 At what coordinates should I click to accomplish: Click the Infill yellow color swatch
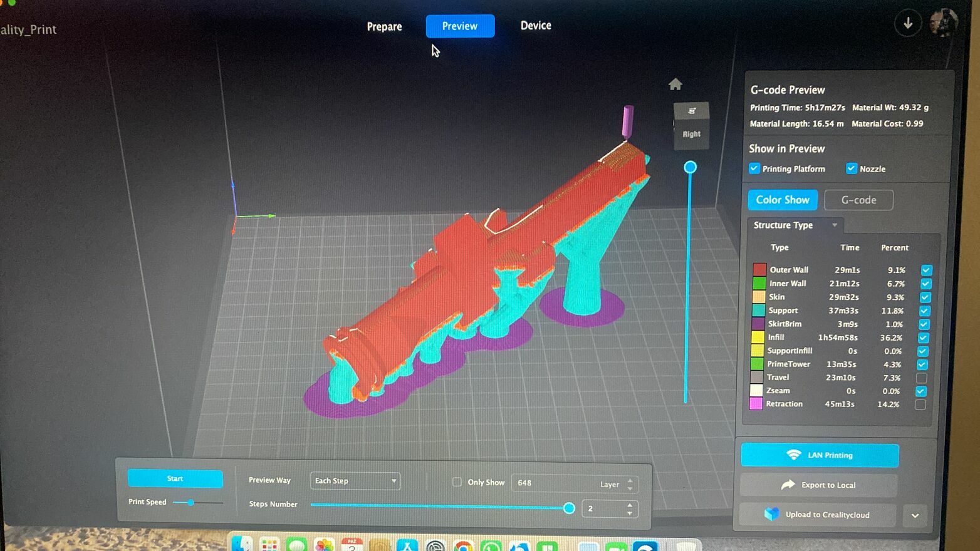pos(758,337)
